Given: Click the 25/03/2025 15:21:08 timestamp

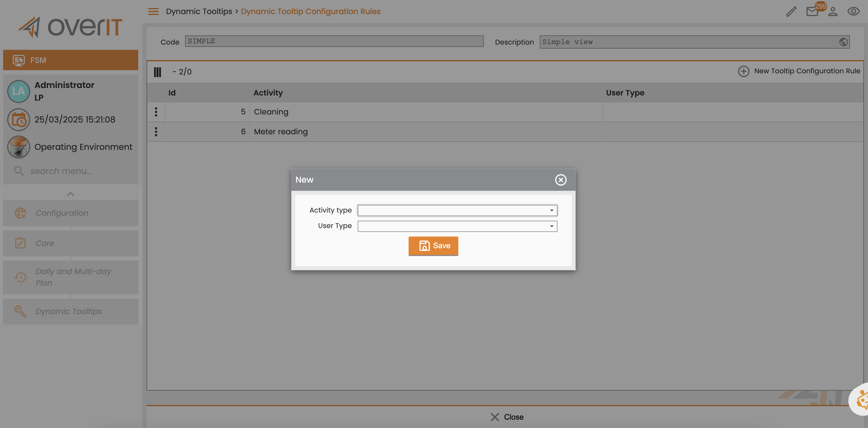Looking at the screenshot, I should click(75, 119).
